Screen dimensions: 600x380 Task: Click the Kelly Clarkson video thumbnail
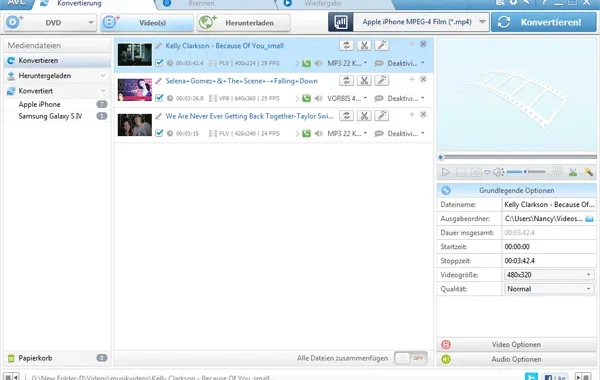point(135,55)
